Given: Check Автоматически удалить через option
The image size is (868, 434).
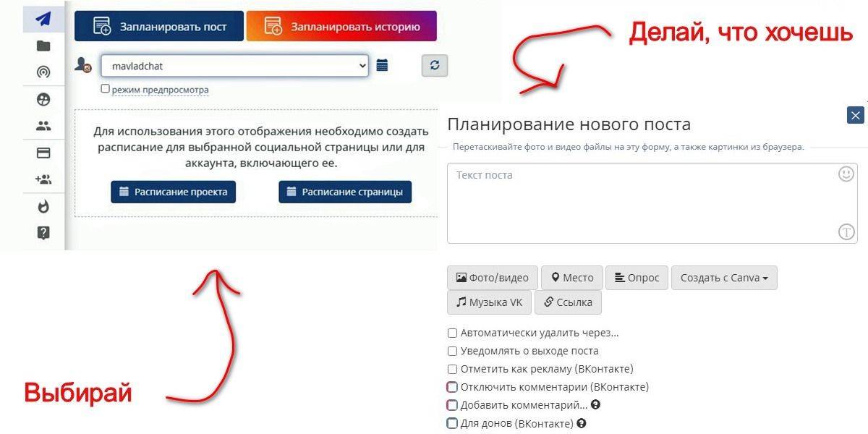Looking at the screenshot, I should tap(452, 333).
